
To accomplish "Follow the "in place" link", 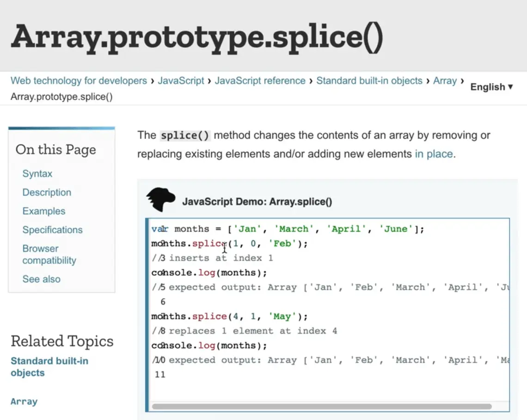I will (x=434, y=154).
